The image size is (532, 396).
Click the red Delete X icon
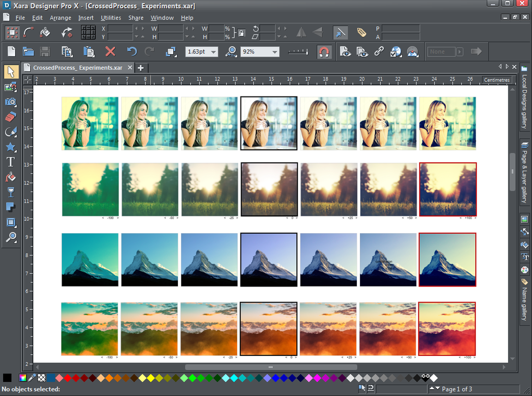110,52
